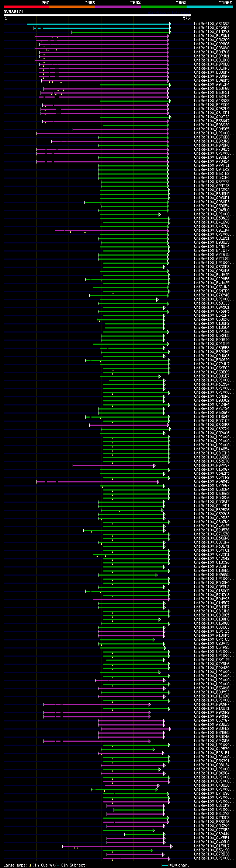The image size is (236, 868).
Task: Click the purple ~60% identity legend segment
Action: (118, 7)
